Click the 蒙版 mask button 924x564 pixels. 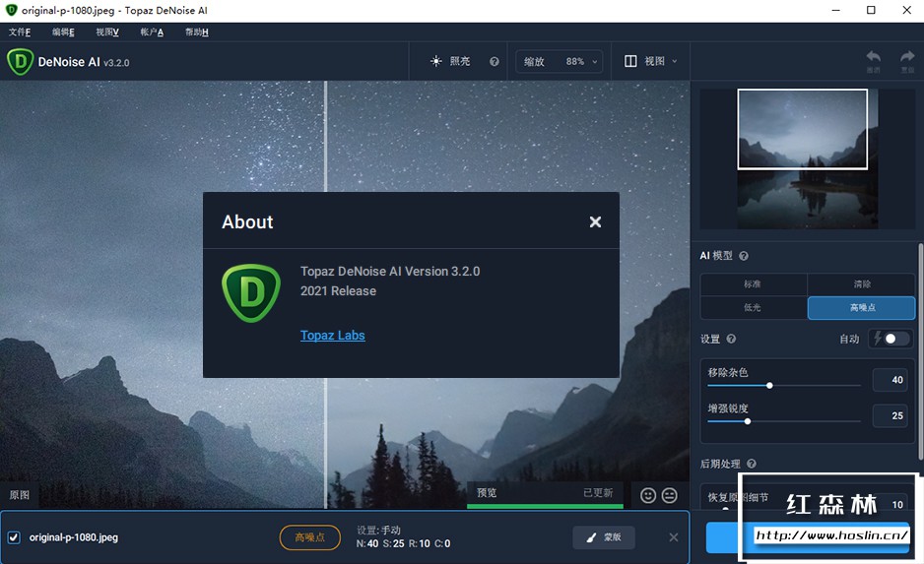[604, 537]
